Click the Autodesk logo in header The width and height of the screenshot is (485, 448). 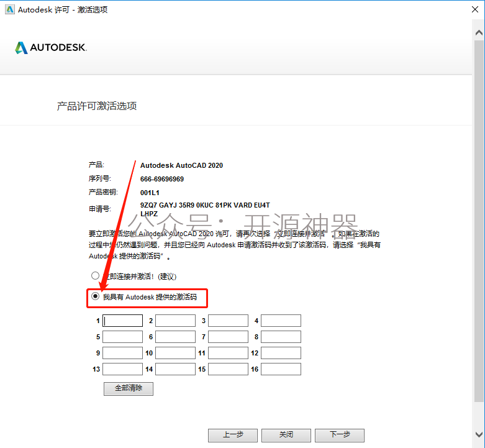tap(51, 48)
